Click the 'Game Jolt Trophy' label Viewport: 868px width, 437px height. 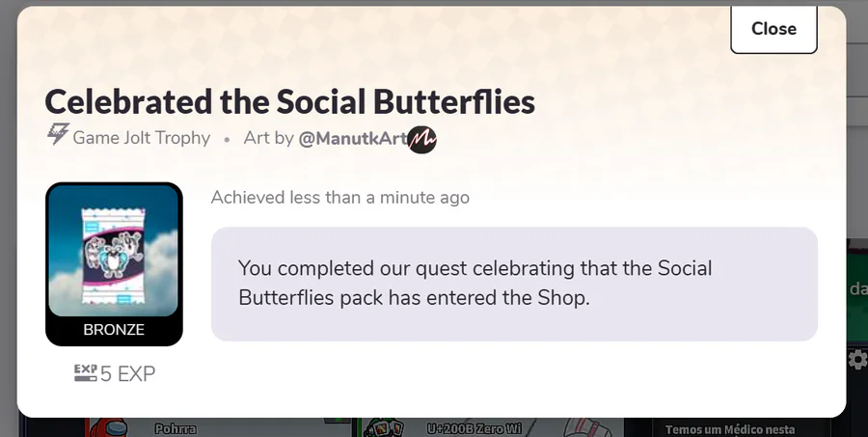coord(141,138)
